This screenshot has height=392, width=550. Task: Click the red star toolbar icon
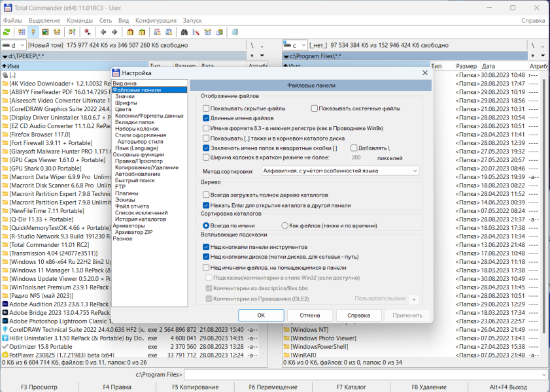[88, 32]
